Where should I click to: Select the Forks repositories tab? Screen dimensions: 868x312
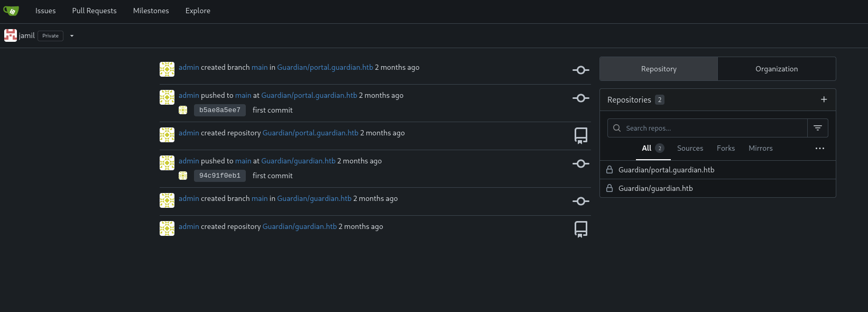tap(726, 149)
